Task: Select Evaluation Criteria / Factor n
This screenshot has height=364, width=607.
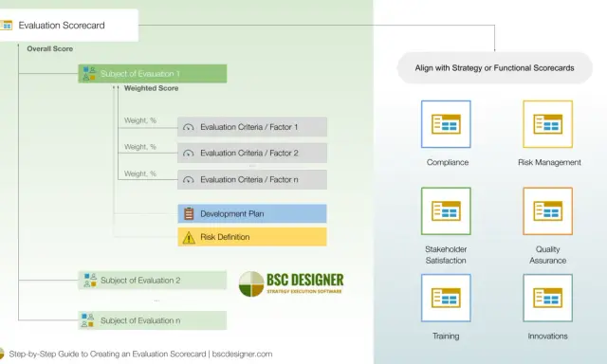Action: pos(252,179)
